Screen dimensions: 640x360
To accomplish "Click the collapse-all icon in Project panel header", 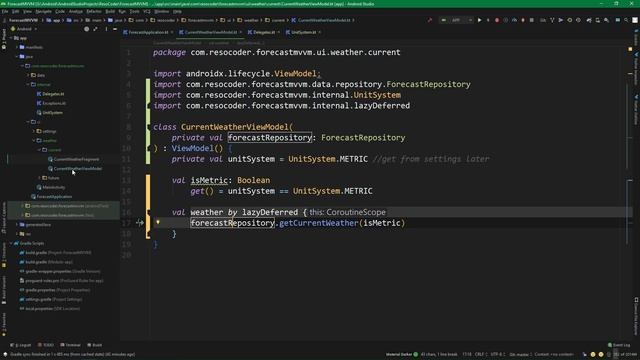I will tap(96, 29).
